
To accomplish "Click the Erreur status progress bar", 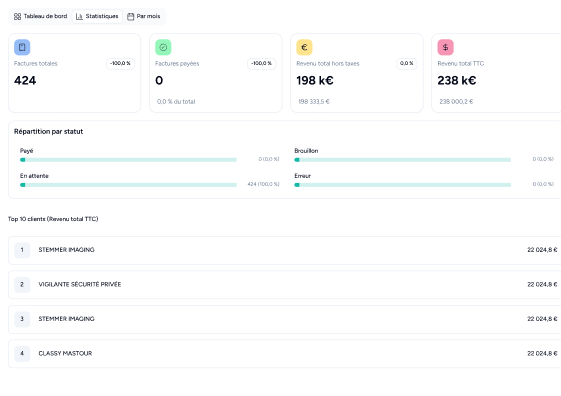I will 403,185.
